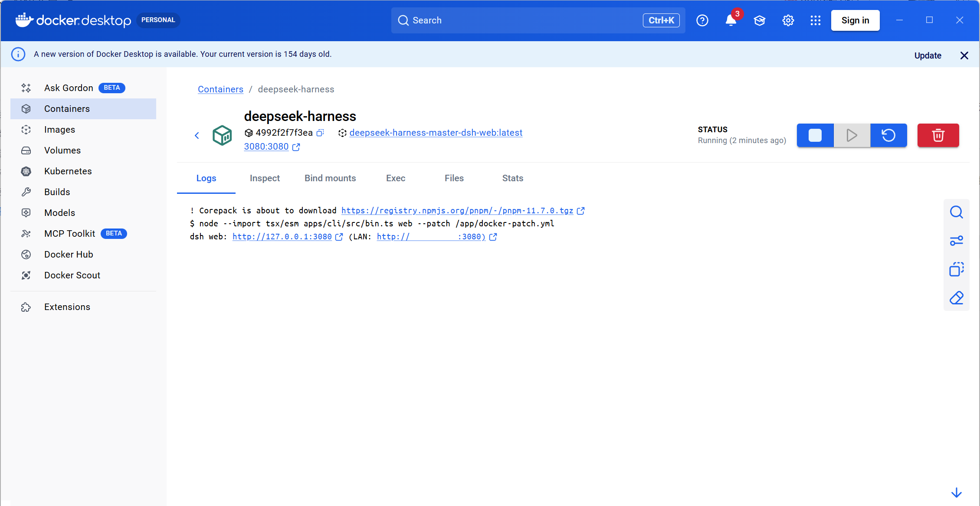
Task: Open the Bind mounts tab
Action: [x=330, y=178]
